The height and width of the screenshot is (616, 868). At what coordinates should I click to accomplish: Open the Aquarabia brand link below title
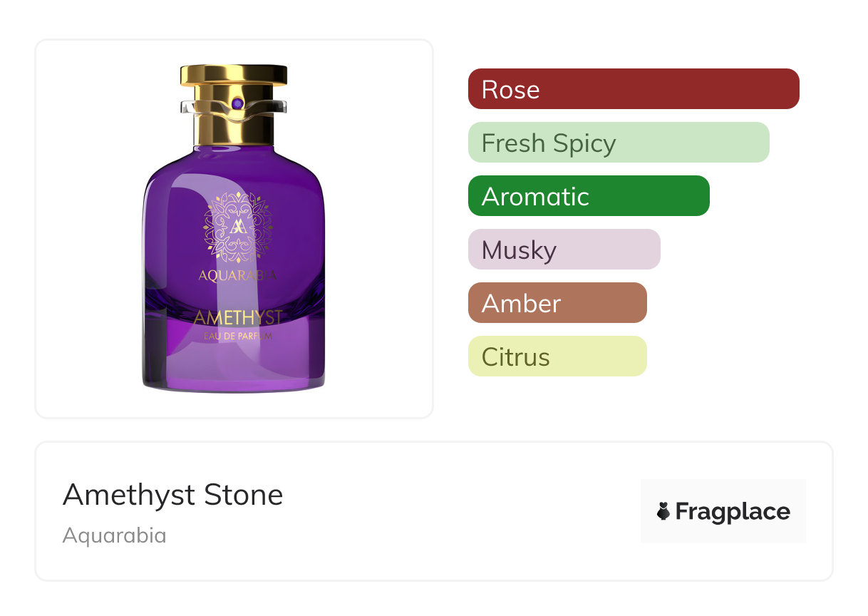pos(114,535)
